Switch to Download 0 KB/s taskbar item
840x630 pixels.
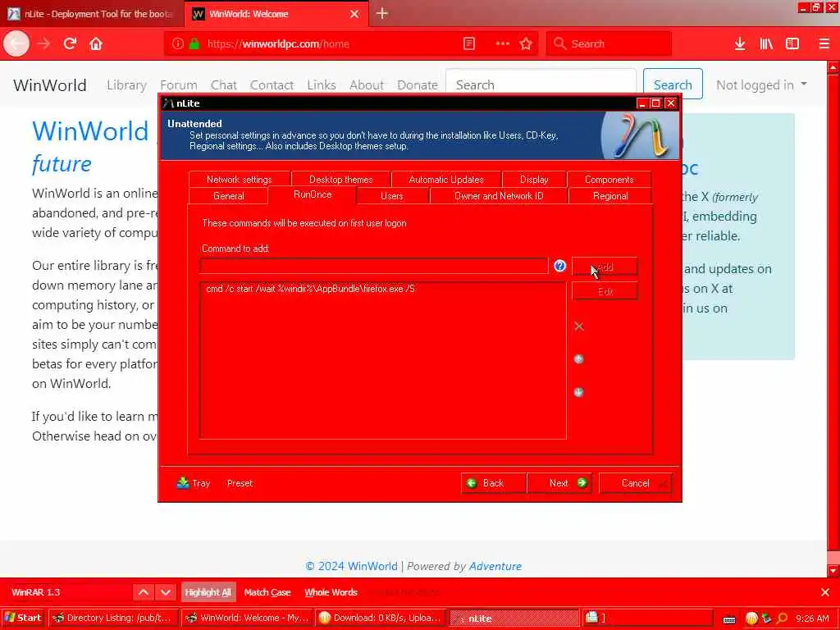coord(381,618)
